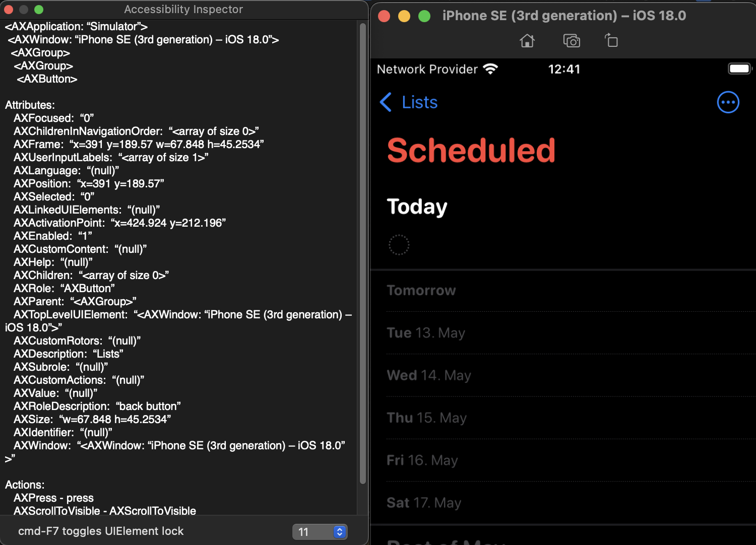Click the Actions: section heading

tap(25, 485)
